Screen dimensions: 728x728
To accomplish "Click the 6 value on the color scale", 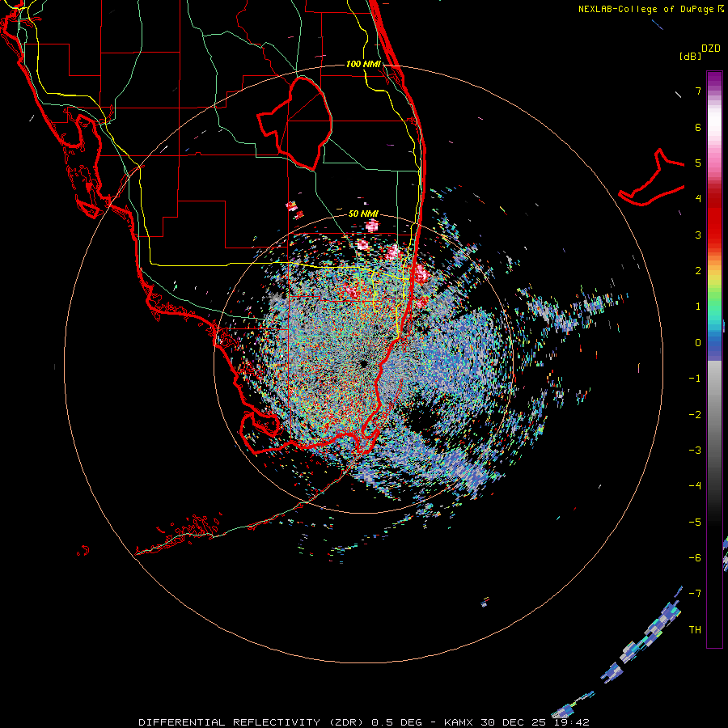I will [x=698, y=127].
